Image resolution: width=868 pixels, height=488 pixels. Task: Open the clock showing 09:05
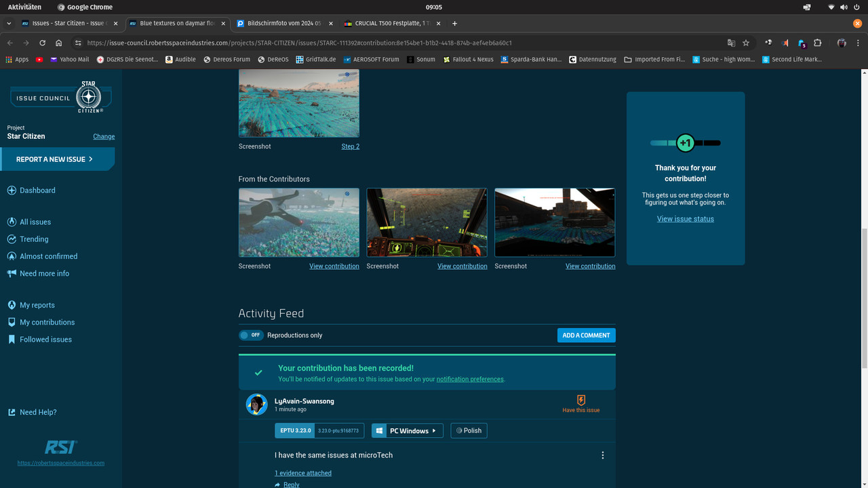tap(434, 7)
